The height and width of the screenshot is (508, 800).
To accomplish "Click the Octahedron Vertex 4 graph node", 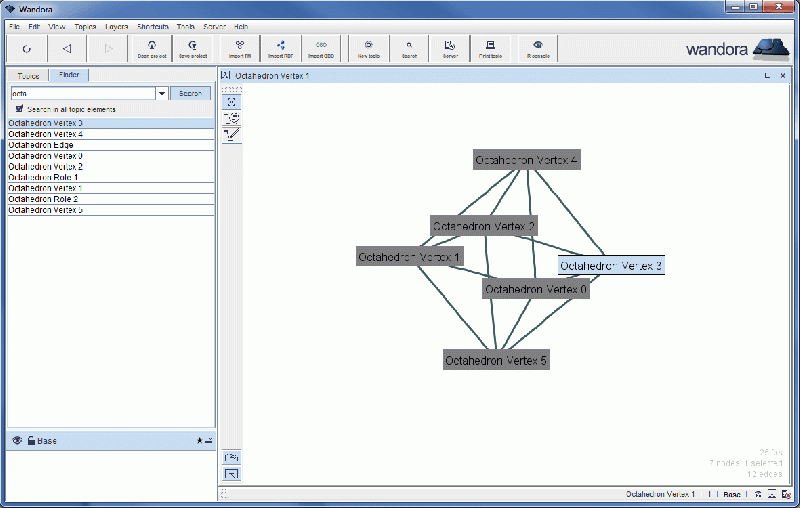I will click(526, 160).
